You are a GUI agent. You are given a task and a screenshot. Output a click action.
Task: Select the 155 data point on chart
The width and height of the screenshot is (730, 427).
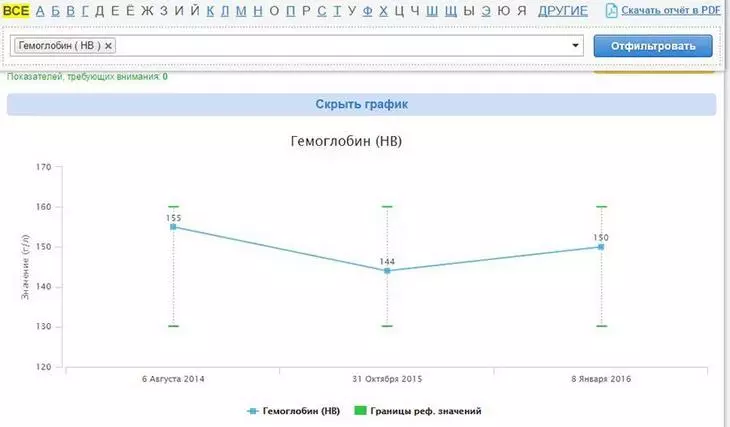[x=173, y=227]
